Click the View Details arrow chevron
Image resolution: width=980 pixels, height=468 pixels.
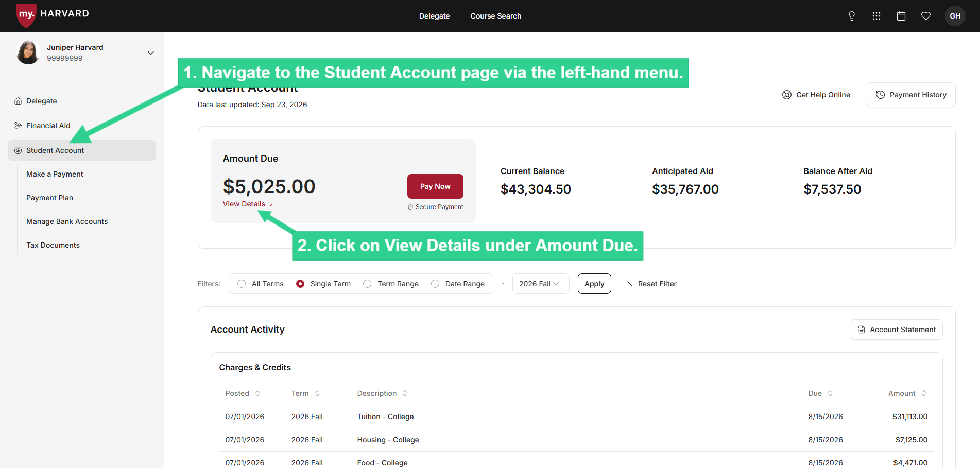[271, 204]
